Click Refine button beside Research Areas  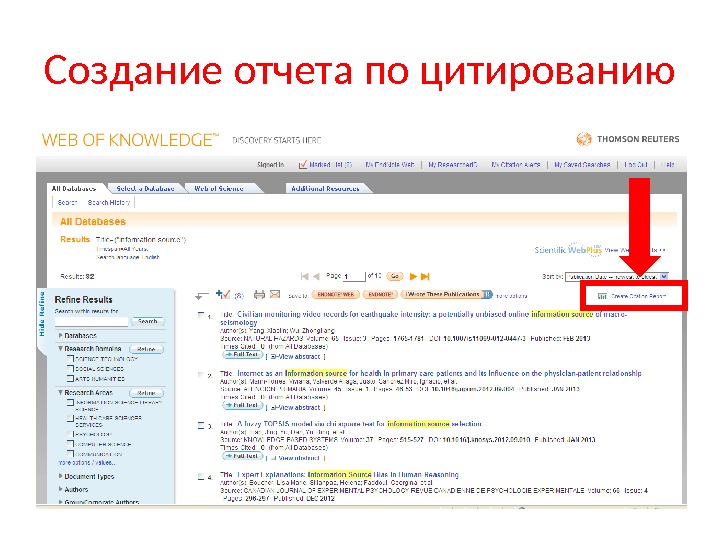pyautogui.click(x=146, y=393)
